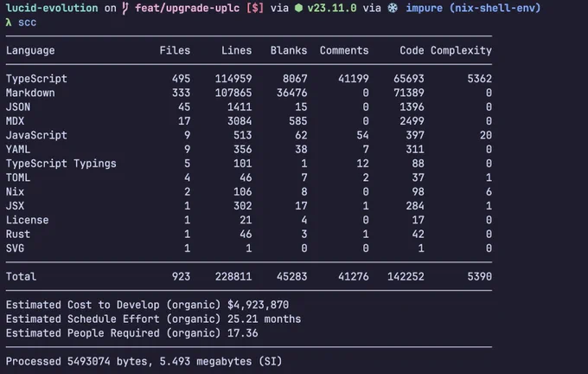Click the 'Nix' language row label
Image resolution: width=588 pixels, height=374 pixels.
click(x=15, y=192)
